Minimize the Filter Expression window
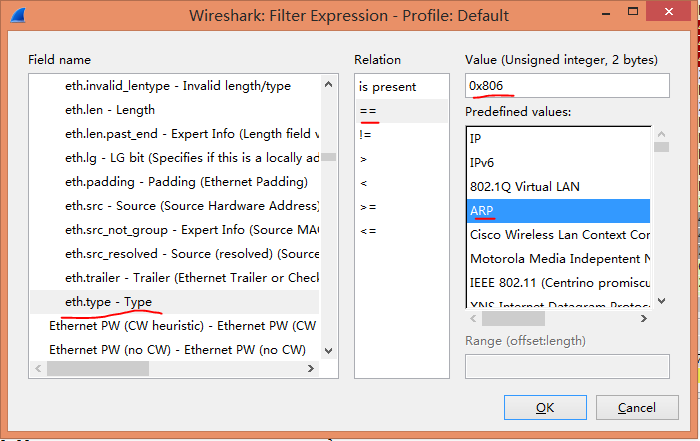 606,12
